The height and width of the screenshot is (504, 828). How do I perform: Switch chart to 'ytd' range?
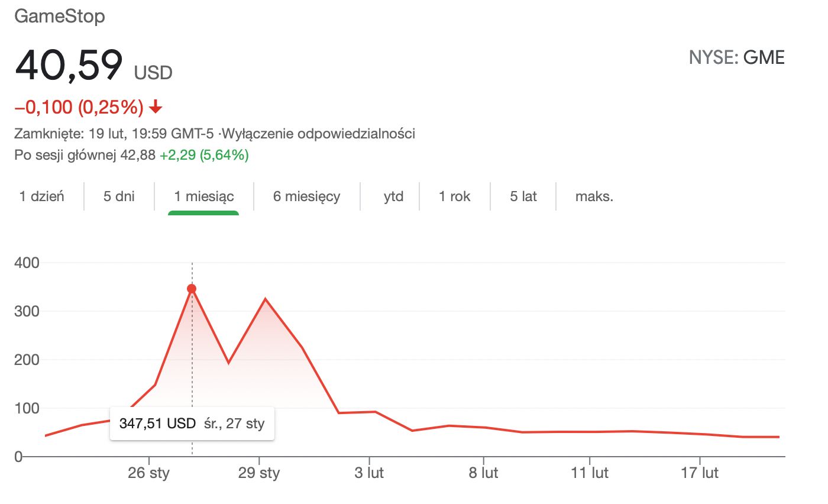(393, 196)
